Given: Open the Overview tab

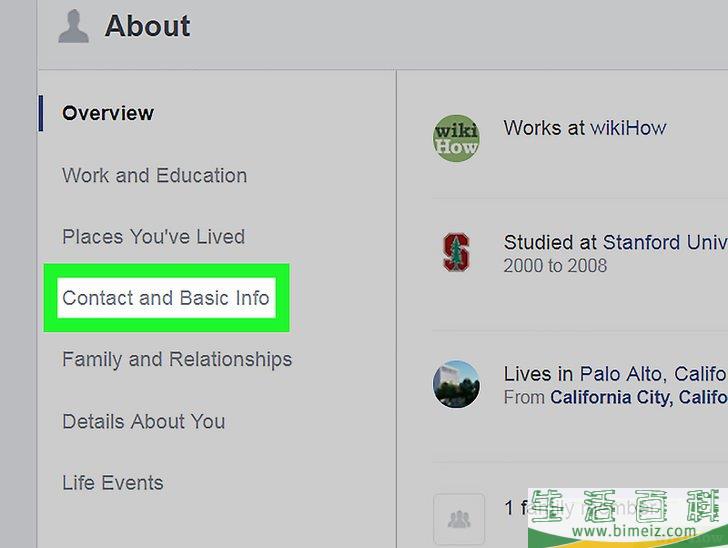Looking at the screenshot, I should click(x=108, y=113).
